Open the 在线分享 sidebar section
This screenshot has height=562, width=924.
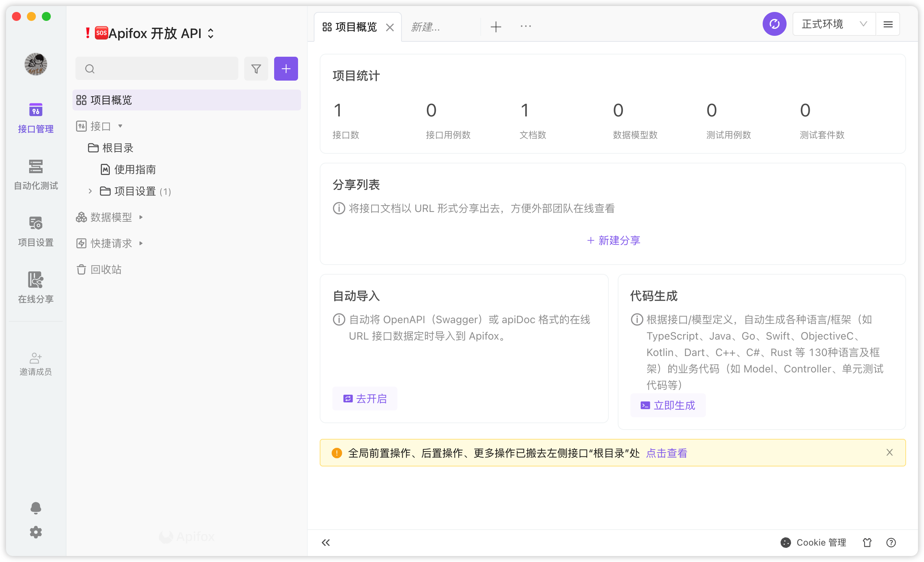(x=35, y=288)
